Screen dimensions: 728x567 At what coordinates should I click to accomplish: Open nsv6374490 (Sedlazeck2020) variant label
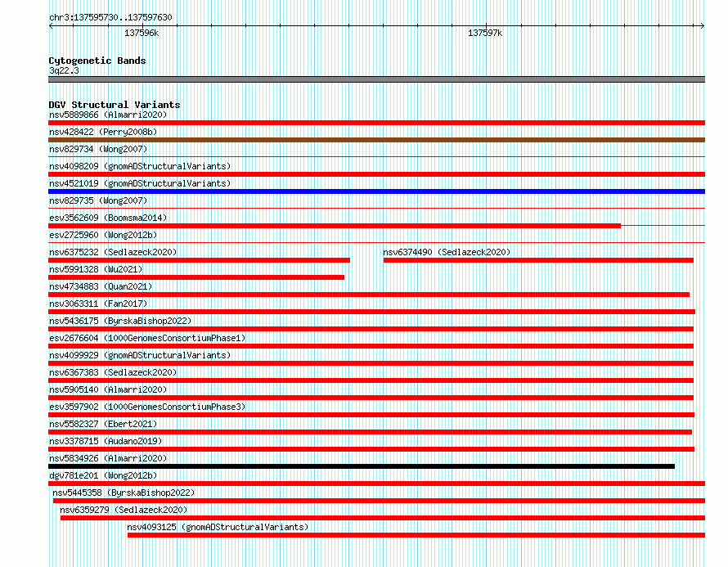click(447, 252)
